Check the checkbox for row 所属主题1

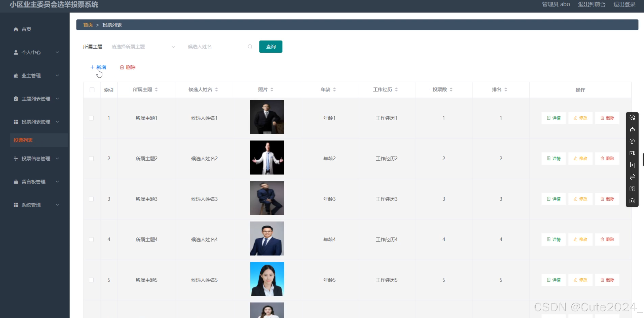tap(92, 118)
